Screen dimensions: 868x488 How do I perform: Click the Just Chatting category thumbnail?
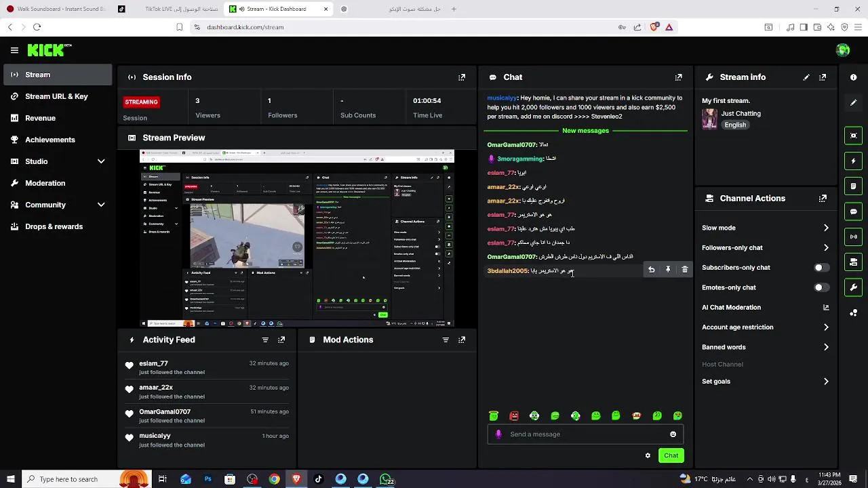[x=709, y=119]
